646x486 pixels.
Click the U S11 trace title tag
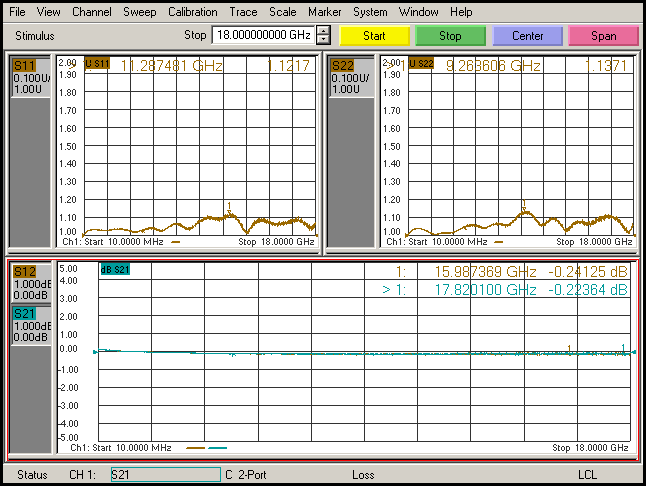pyautogui.click(x=97, y=62)
